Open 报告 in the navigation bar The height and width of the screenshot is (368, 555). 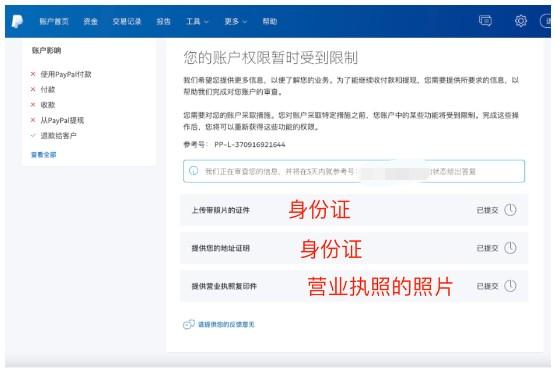(163, 21)
